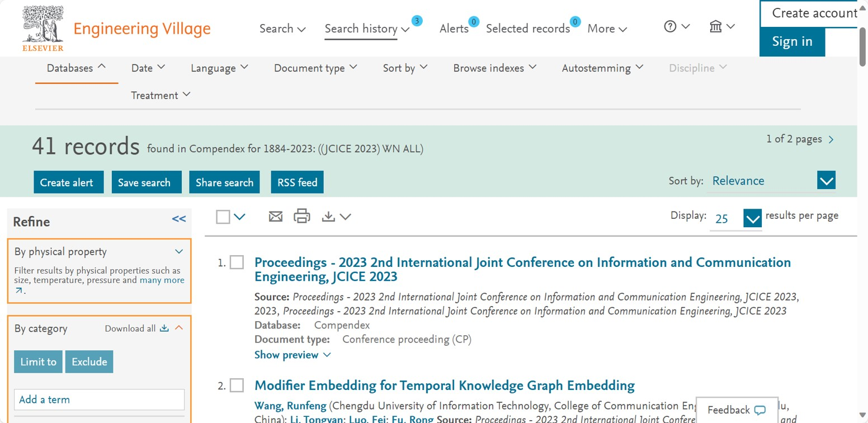This screenshot has height=423, width=868.
Task: Click the Search history count badge
Action: pyautogui.click(x=417, y=21)
